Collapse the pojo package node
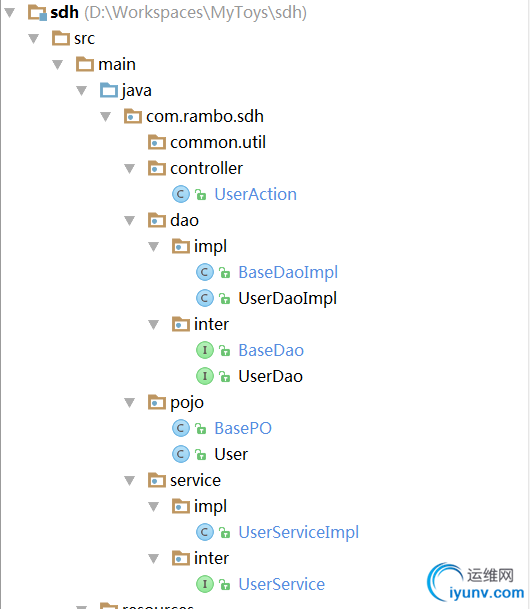 pyautogui.click(x=129, y=403)
